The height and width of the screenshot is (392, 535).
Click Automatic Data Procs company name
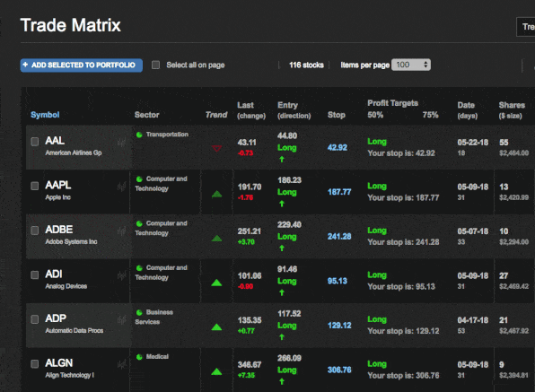point(74,331)
